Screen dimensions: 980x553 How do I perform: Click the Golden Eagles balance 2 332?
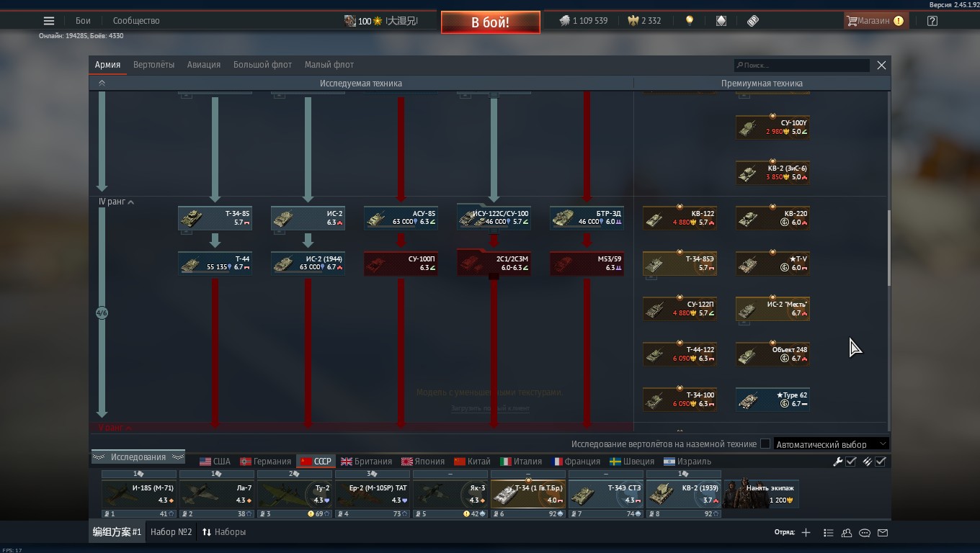click(644, 21)
